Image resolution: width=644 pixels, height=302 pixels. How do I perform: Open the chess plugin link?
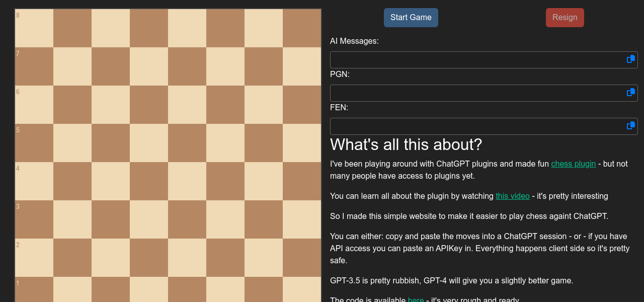pos(573,164)
